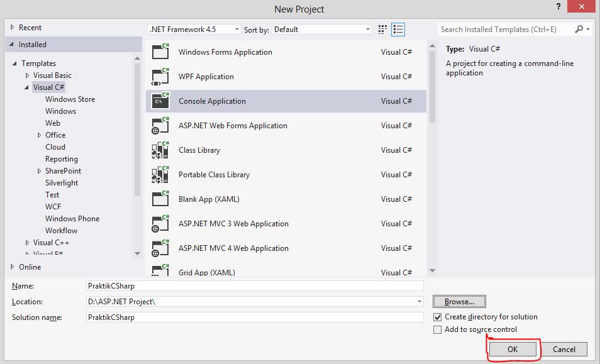Select the Windows Forms Application template icon
The height and width of the screenshot is (364, 600).
[160, 52]
